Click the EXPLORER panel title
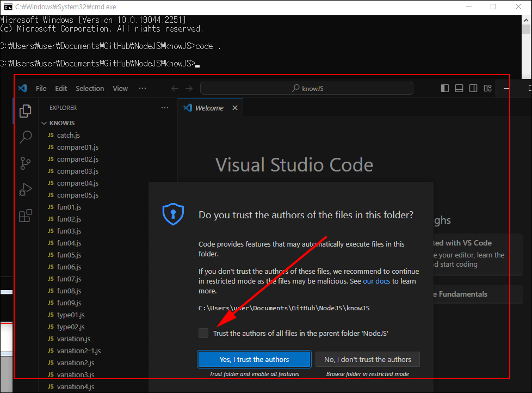Viewport: 532px width, 393px height. coord(63,108)
